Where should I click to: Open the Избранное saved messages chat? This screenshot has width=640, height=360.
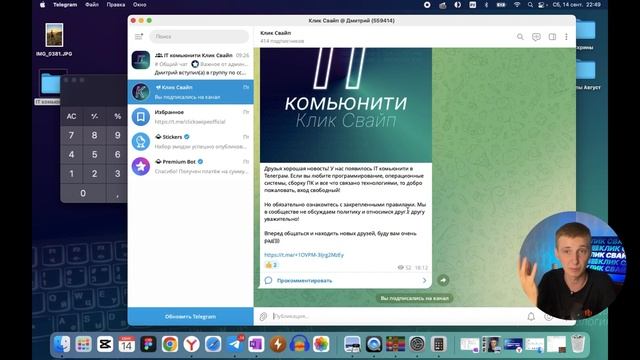pos(190,117)
